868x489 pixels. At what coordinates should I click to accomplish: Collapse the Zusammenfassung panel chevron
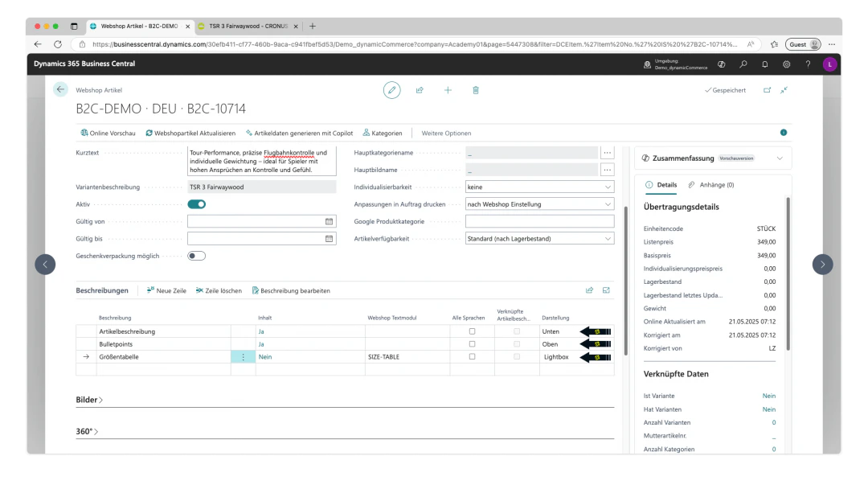[x=780, y=158]
